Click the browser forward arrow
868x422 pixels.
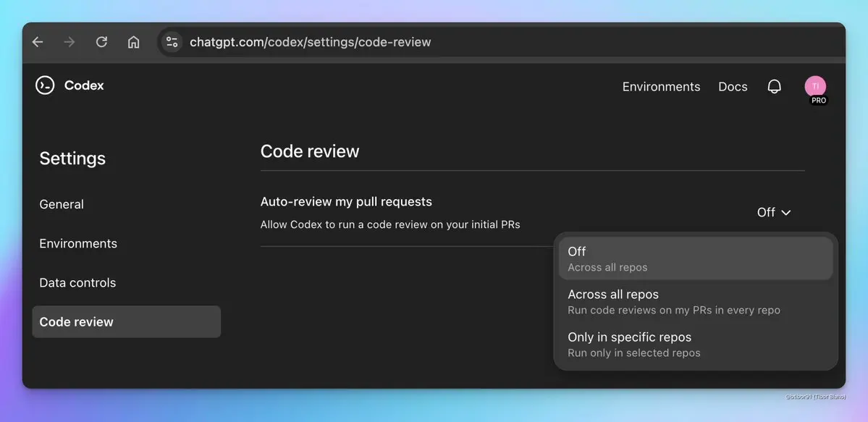coord(69,42)
